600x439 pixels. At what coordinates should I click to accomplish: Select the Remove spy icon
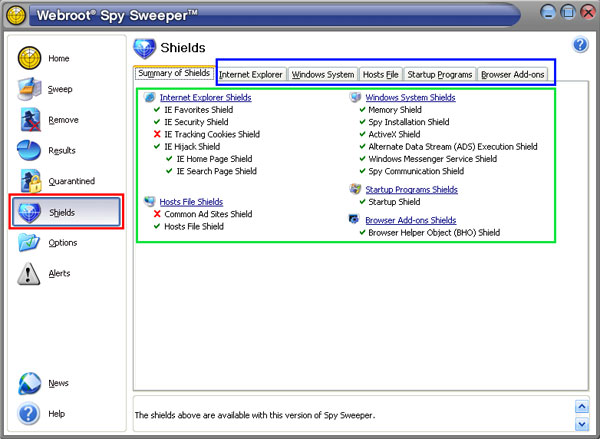[x=30, y=119]
